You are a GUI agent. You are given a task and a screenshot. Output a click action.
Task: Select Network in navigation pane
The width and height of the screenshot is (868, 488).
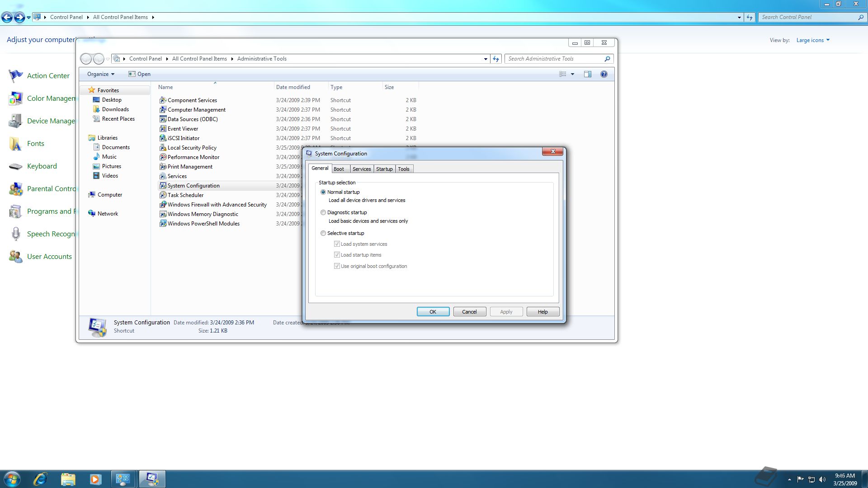coord(108,214)
